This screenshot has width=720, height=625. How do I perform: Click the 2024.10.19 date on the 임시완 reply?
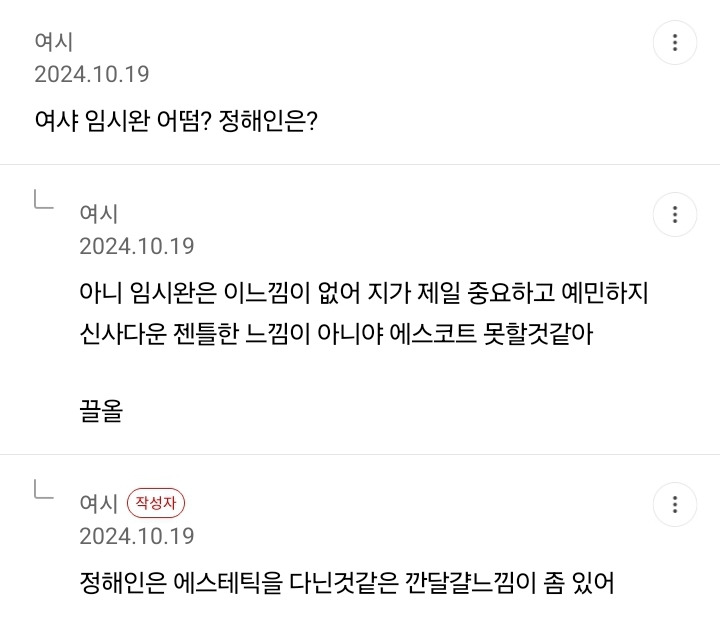(137, 246)
